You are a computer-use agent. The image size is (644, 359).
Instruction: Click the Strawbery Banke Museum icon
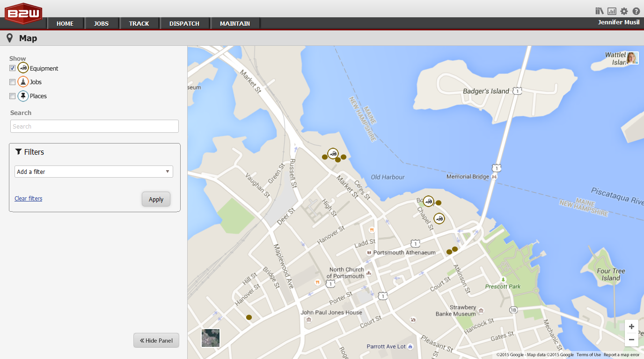pos(481,310)
